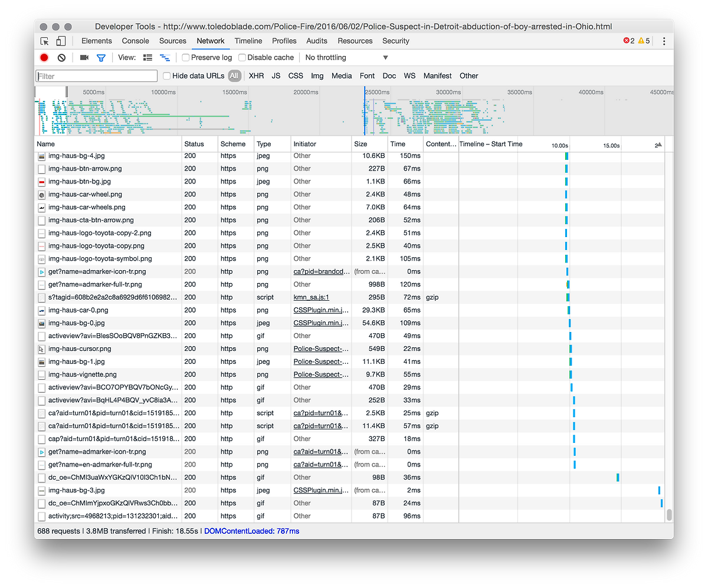Select the inspect element picker icon
Screen dimensions: 708x588
44,41
